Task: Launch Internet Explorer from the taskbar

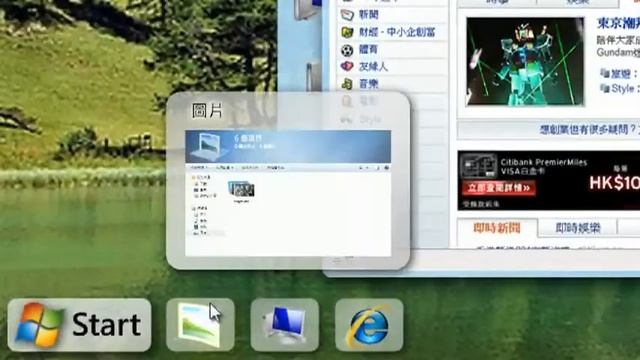Action: tap(369, 325)
